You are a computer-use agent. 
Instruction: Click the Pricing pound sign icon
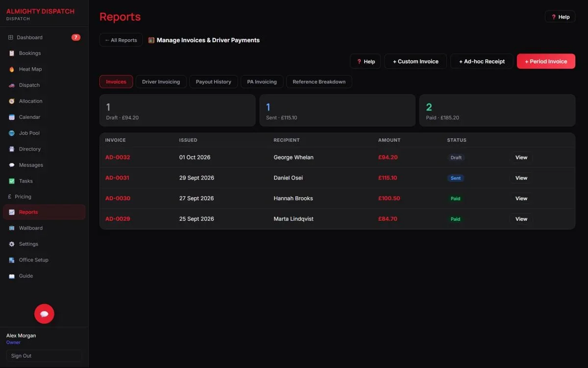(x=10, y=197)
